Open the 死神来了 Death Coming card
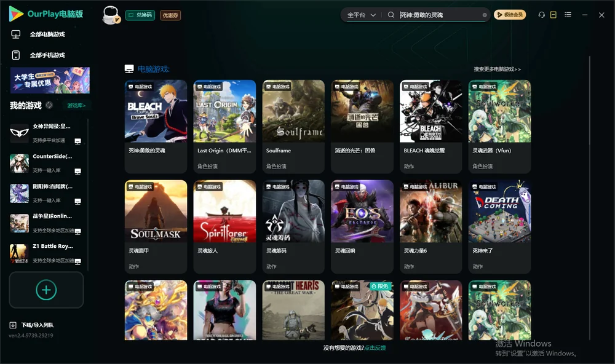 [499, 226]
